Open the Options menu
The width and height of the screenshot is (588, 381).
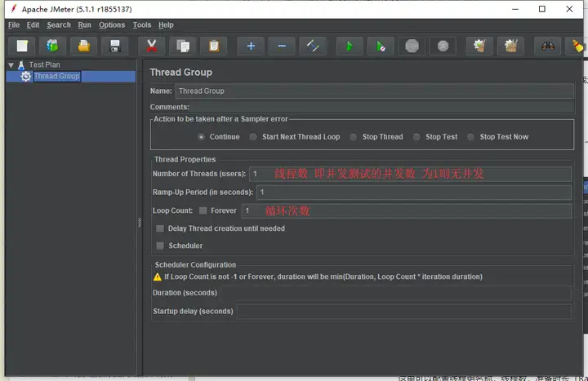(112, 25)
